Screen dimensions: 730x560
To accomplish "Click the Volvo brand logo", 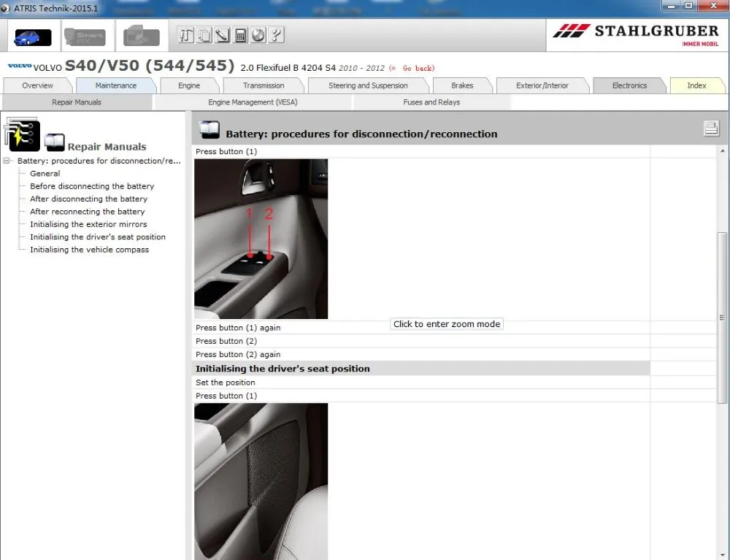I will [20, 66].
